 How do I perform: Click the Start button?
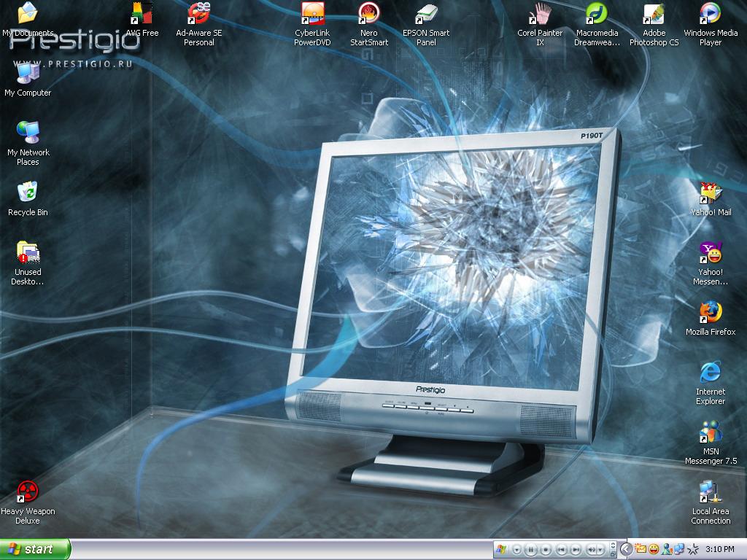pos(35,549)
